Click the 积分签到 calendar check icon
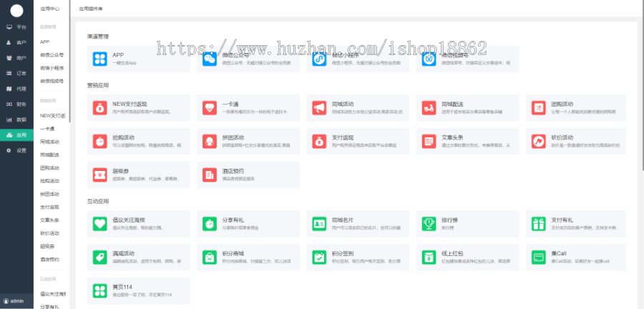This screenshot has width=644, height=309. click(x=319, y=257)
